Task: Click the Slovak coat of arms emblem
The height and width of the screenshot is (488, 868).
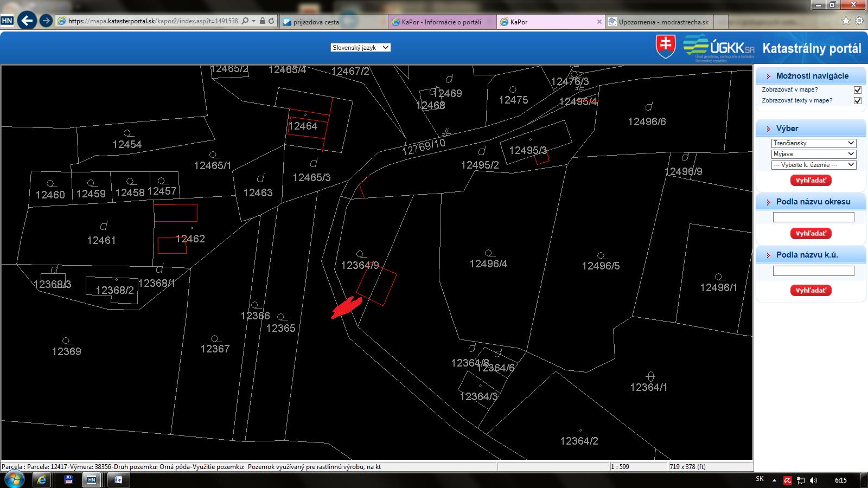Action: tap(666, 47)
